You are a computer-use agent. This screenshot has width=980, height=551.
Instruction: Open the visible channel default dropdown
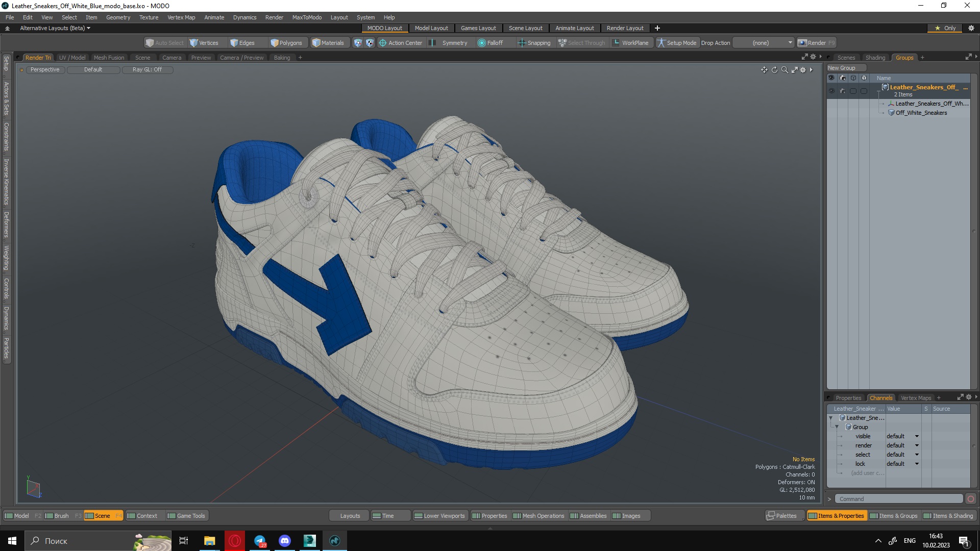click(902, 436)
